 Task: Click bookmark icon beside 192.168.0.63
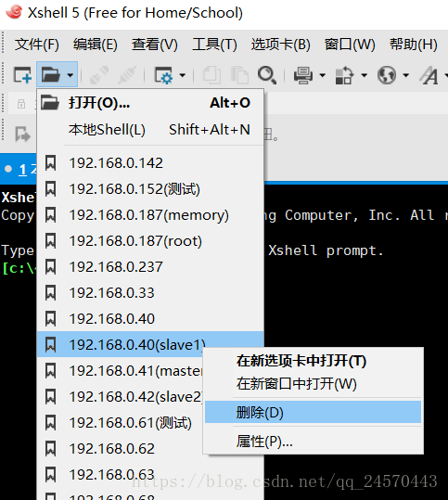point(51,475)
